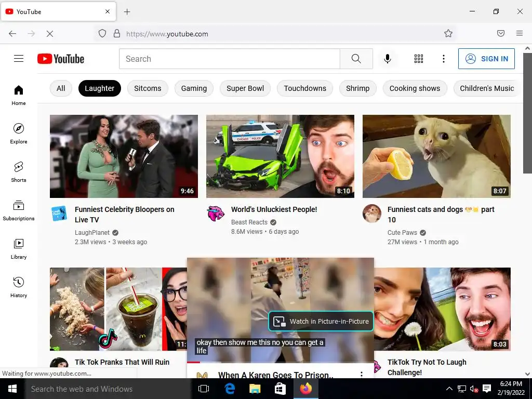Select the Sitcoms filter chip

pos(148,88)
